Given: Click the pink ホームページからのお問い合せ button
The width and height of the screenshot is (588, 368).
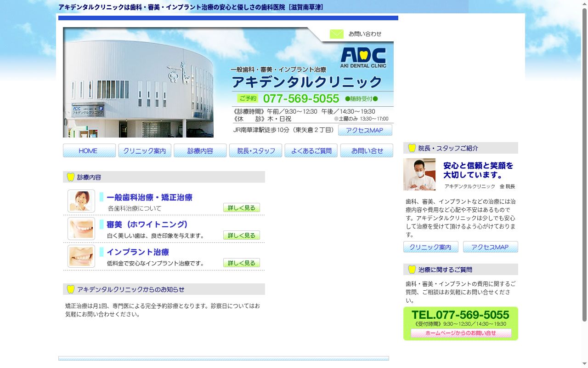Looking at the screenshot, I should pos(461,333).
